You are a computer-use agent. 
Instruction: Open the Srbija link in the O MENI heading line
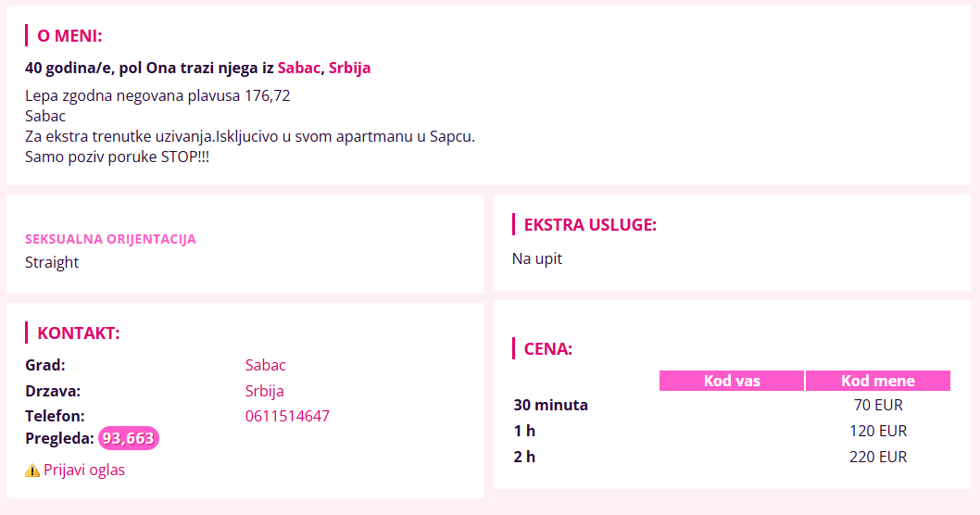click(349, 68)
